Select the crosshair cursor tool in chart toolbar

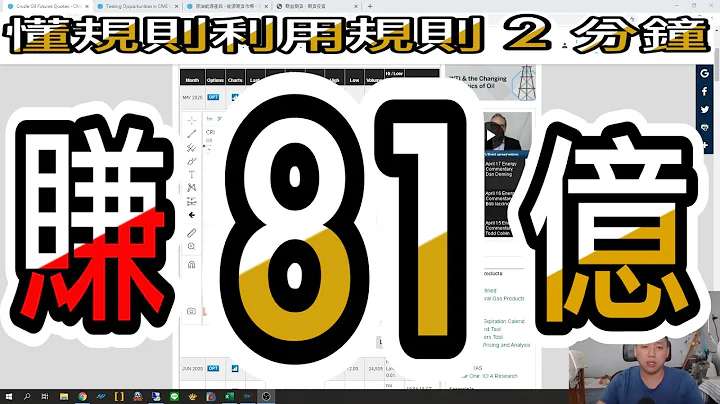[191, 120]
